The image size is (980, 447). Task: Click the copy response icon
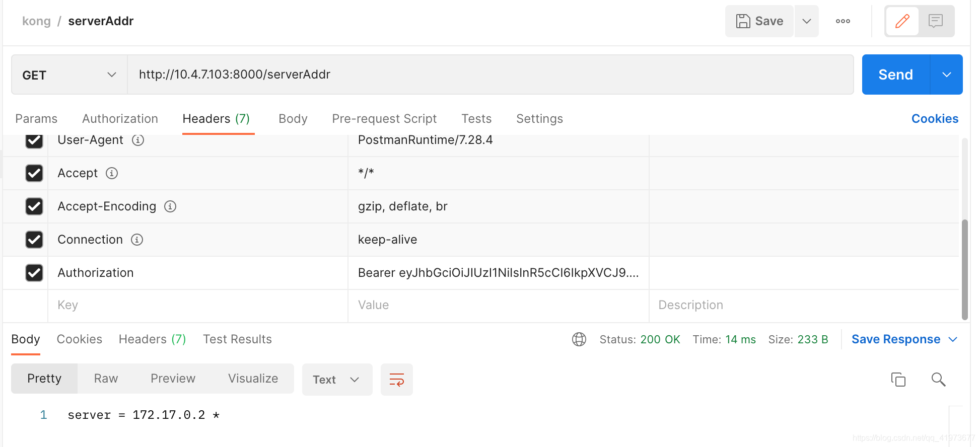point(898,379)
